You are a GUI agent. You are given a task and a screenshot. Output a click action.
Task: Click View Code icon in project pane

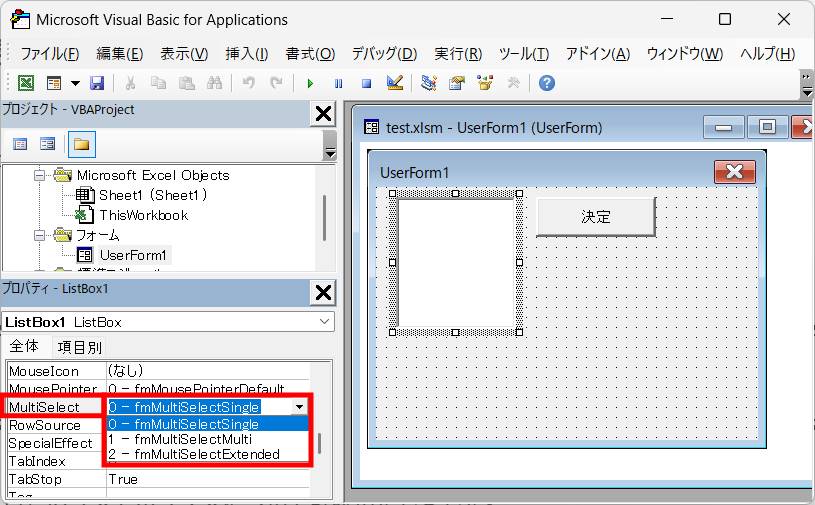[x=20, y=144]
